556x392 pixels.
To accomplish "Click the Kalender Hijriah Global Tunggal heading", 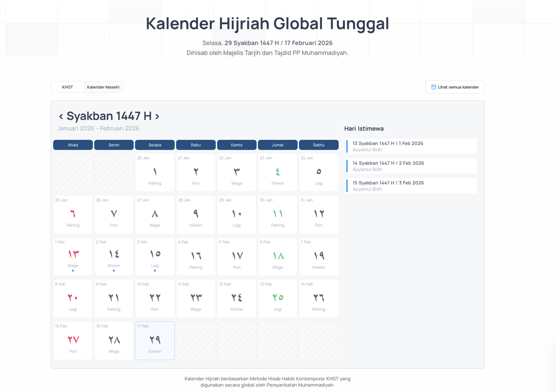I will [x=268, y=24].
